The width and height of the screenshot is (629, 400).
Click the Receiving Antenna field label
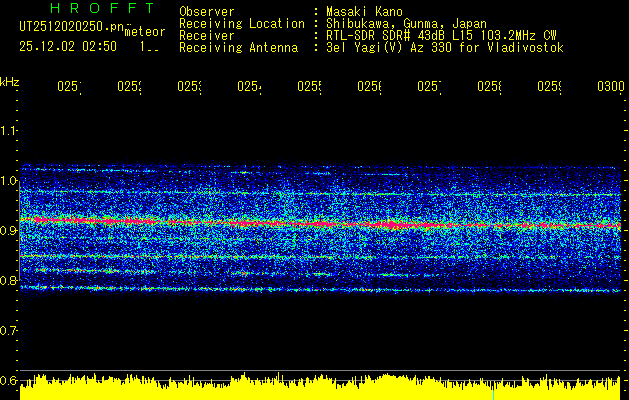(x=239, y=48)
